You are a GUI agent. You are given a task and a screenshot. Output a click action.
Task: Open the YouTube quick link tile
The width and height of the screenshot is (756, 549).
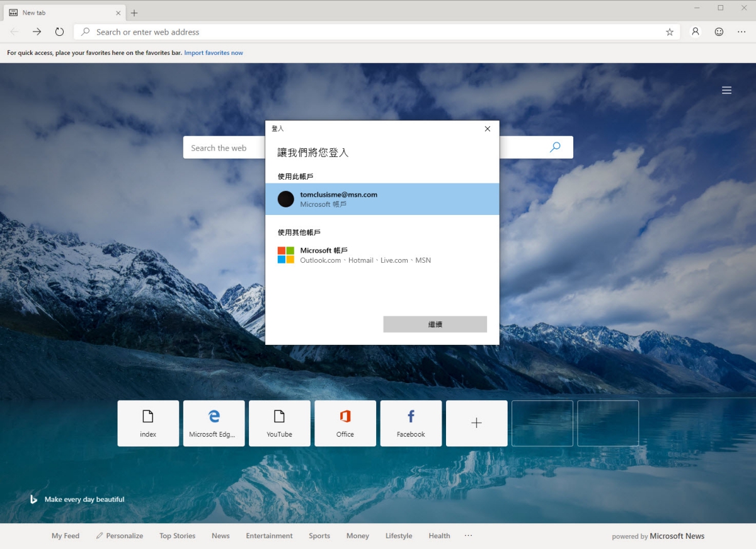280,424
